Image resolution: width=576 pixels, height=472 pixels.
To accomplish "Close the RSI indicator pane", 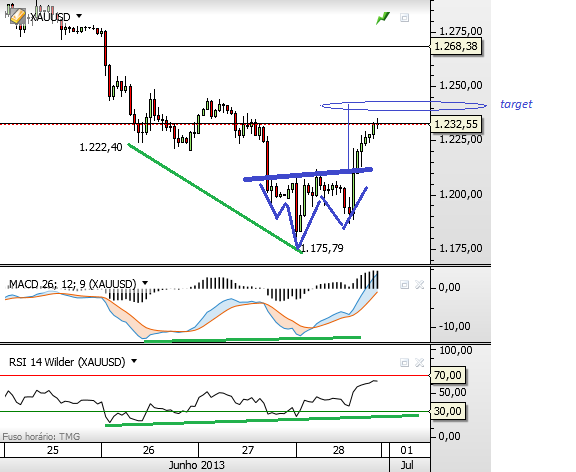I will (420, 363).
